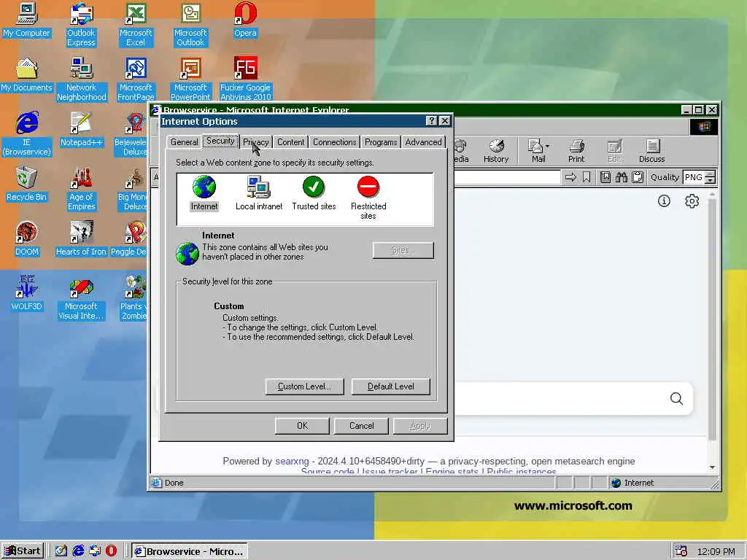
Task: Select the Restricted sites zone
Action: tap(368, 198)
